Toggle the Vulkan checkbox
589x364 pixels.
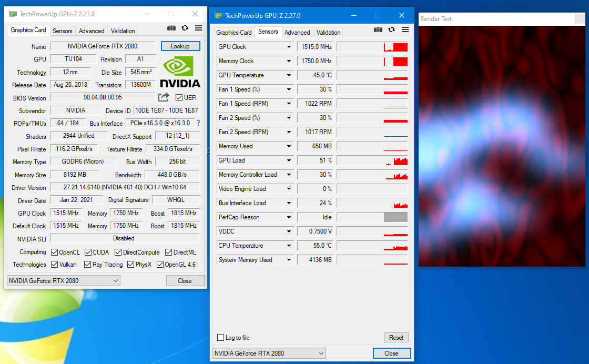pyautogui.click(x=55, y=265)
